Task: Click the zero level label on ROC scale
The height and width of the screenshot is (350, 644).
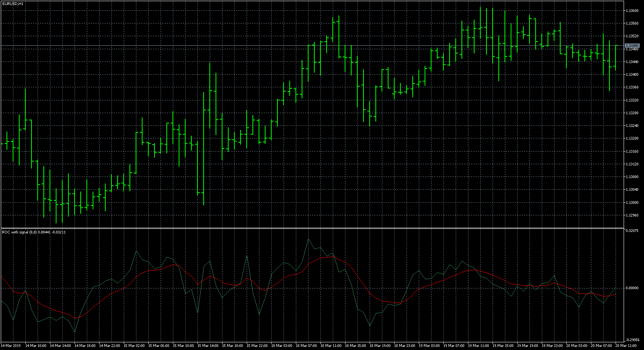Action: pos(632,288)
